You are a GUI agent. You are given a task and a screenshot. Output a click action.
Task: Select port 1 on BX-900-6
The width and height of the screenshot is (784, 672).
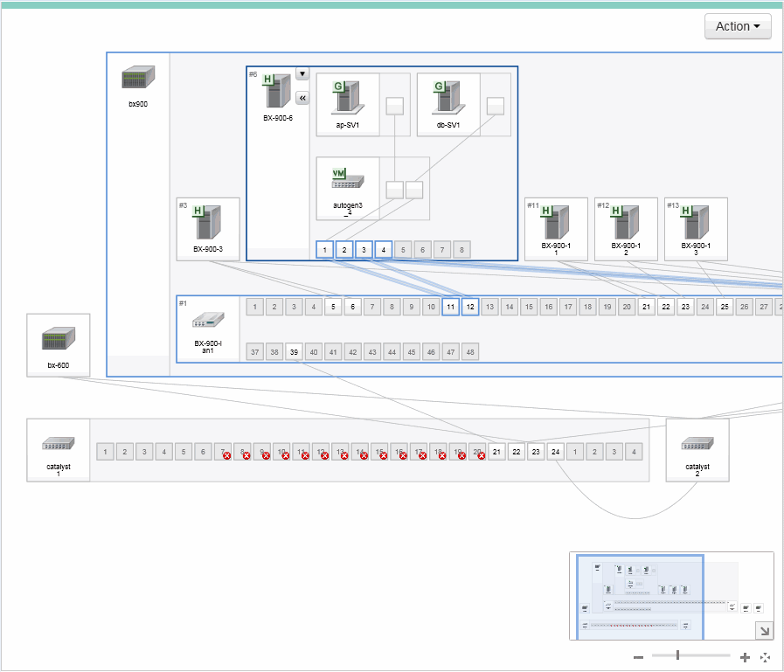tap(325, 250)
